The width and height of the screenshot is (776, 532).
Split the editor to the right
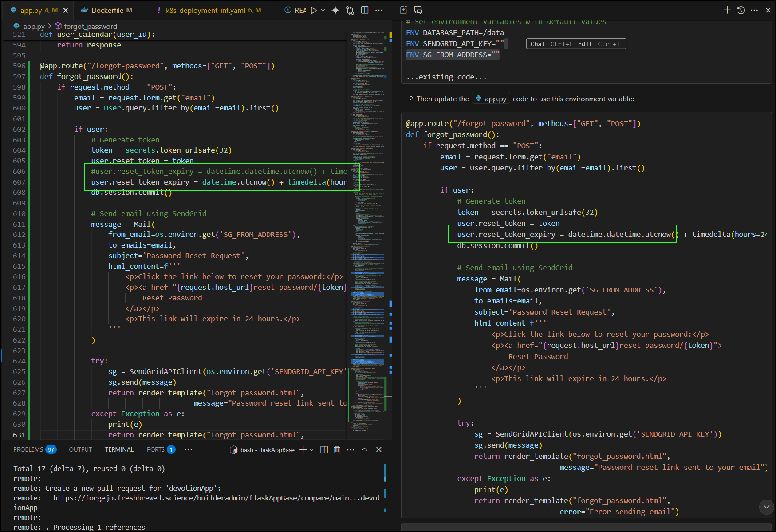365,10
